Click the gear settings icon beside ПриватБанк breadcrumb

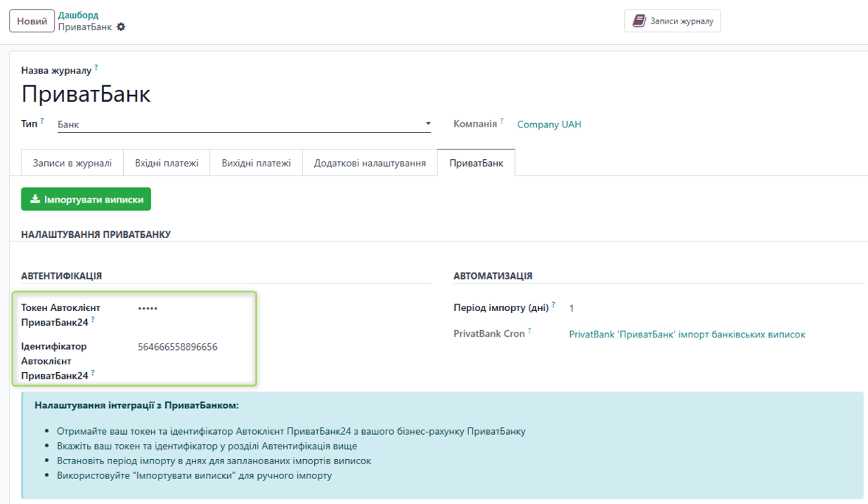coord(120,27)
